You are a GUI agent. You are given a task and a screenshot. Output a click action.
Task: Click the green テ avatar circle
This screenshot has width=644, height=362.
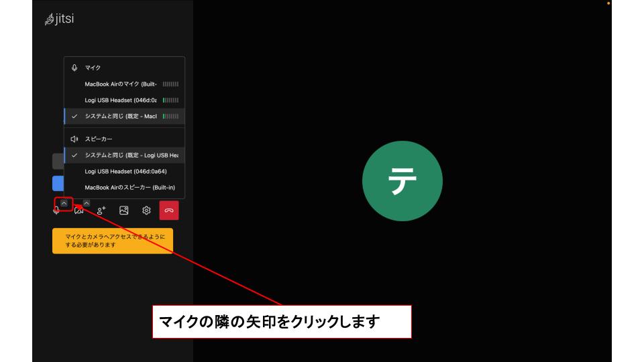pyautogui.click(x=402, y=181)
